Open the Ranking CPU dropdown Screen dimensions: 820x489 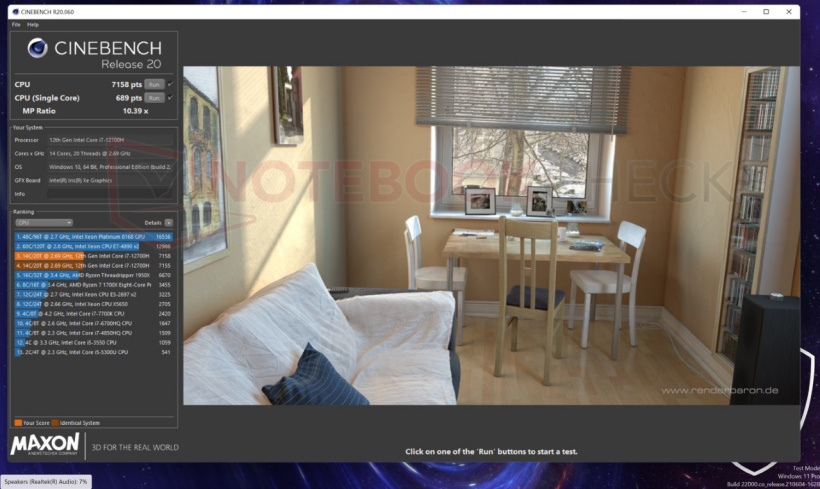point(44,222)
